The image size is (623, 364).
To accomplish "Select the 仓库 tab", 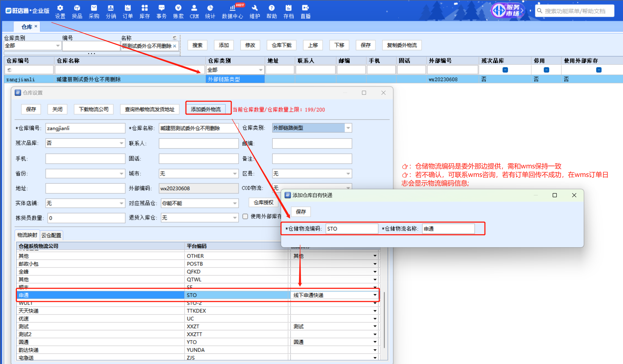I will [x=27, y=27].
